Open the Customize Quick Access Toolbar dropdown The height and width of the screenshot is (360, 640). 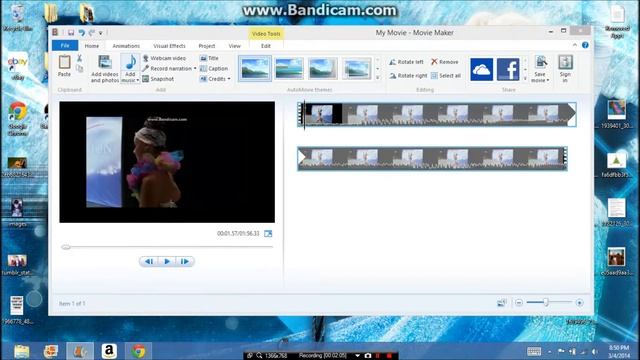(100, 33)
